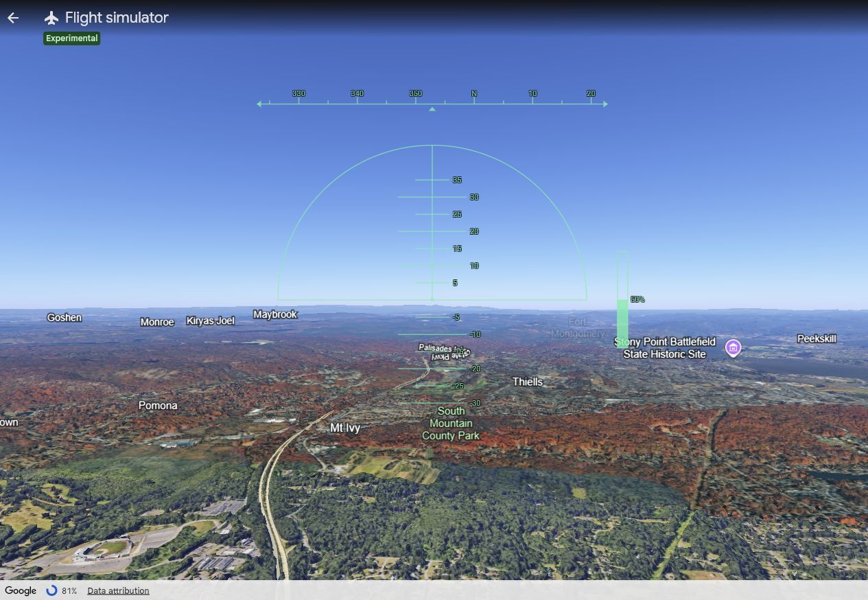This screenshot has height=600, width=868.
Task: Click the Kiryas Joel place label
Action: [210, 321]
